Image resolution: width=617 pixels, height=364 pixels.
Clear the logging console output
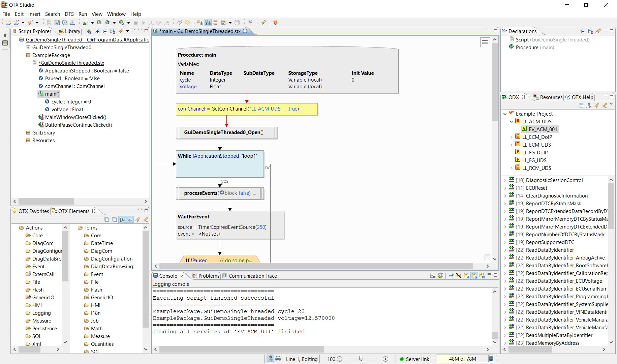point(433,275)
